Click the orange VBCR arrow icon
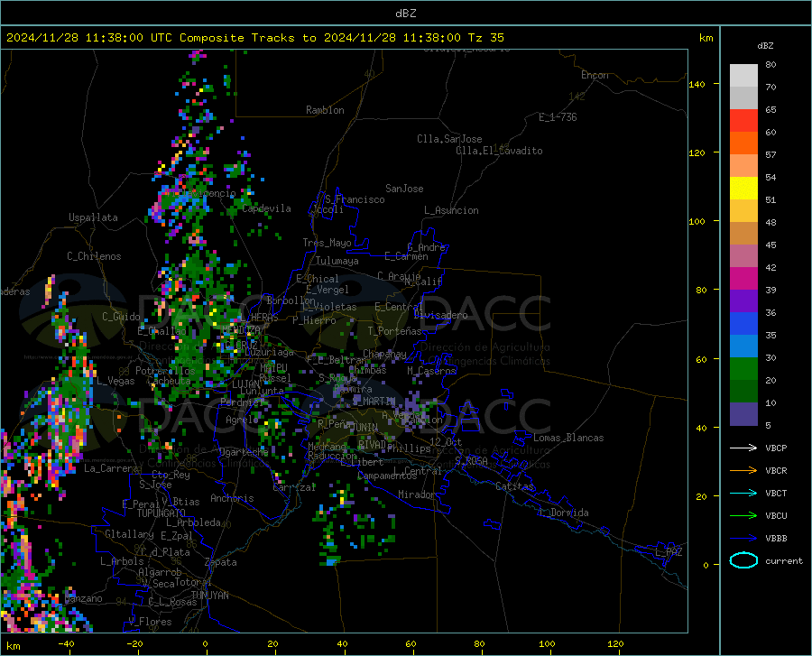 coord(743,471)
